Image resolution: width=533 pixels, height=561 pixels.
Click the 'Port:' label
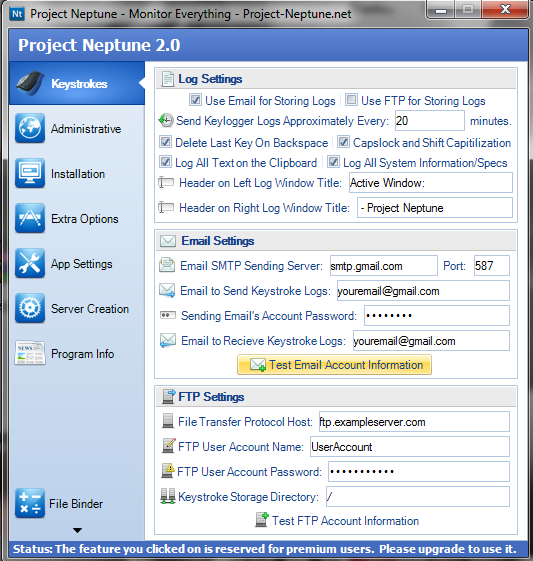click(454, 266)
